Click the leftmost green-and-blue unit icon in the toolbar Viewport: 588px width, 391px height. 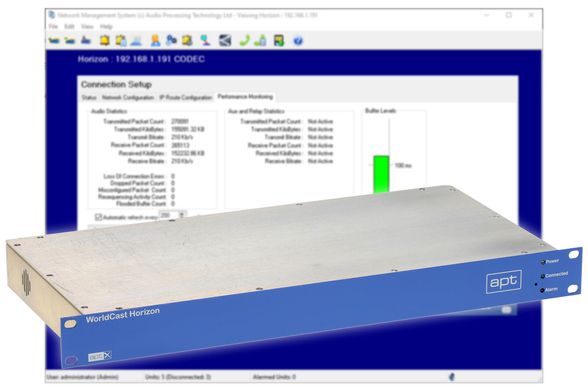pos(54,40)
